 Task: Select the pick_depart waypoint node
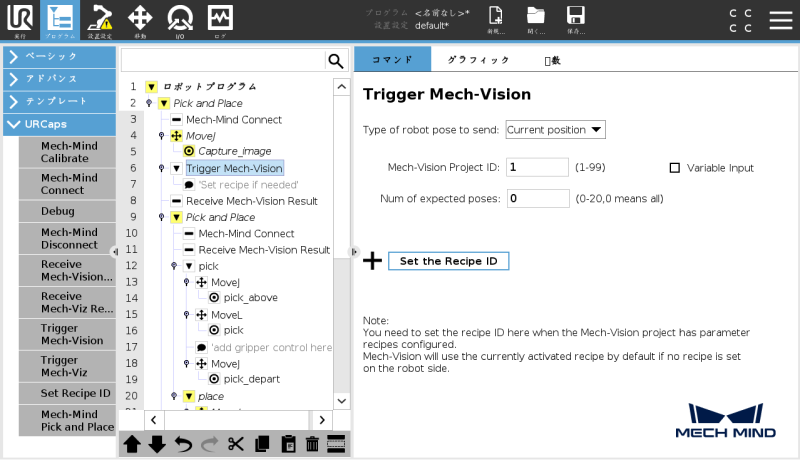click(x=252, y=379)
